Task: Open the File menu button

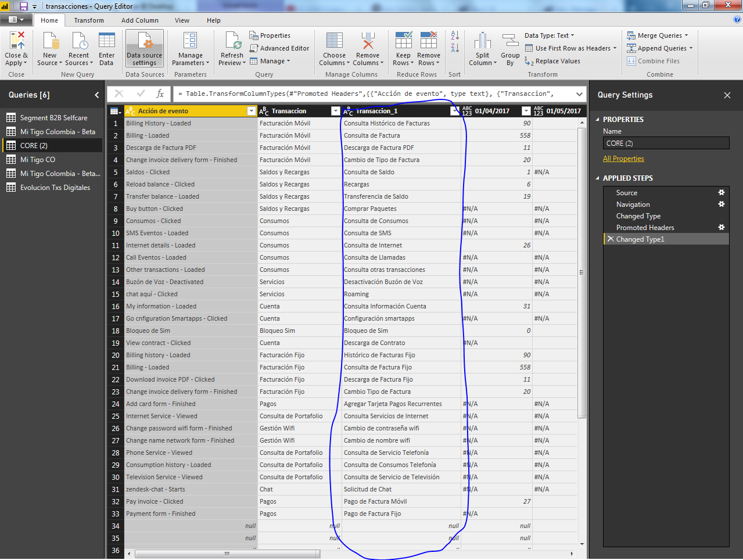Action: point(16,20)
